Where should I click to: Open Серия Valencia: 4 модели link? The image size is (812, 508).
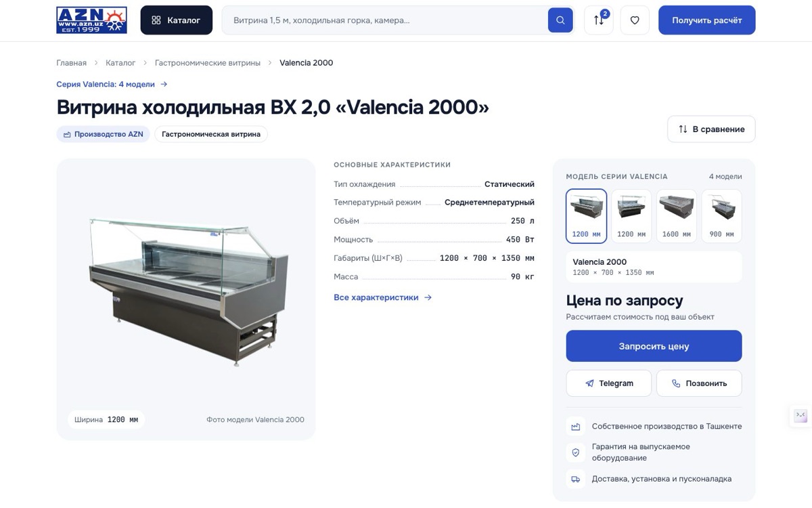112,84
